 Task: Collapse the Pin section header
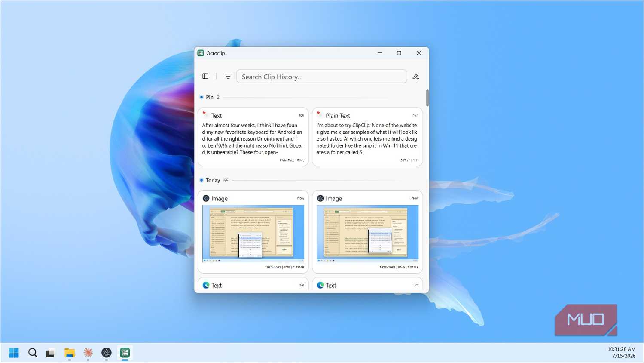210,97
